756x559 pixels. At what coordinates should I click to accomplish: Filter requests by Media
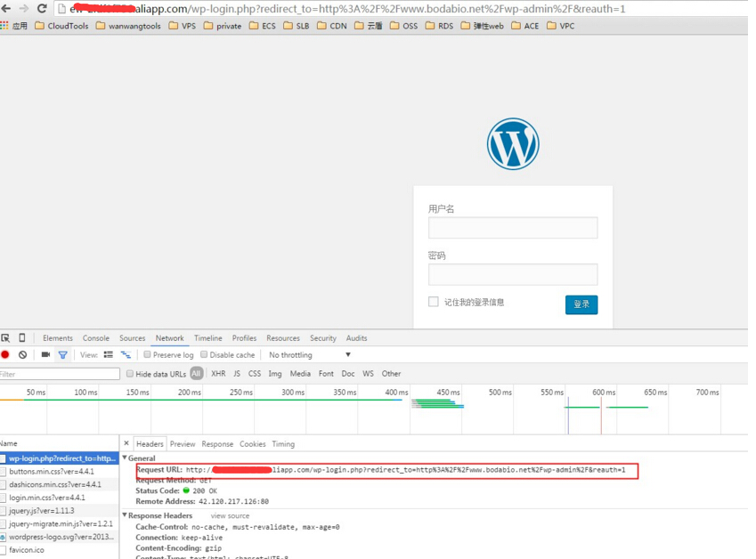click(x=300, y=374)
